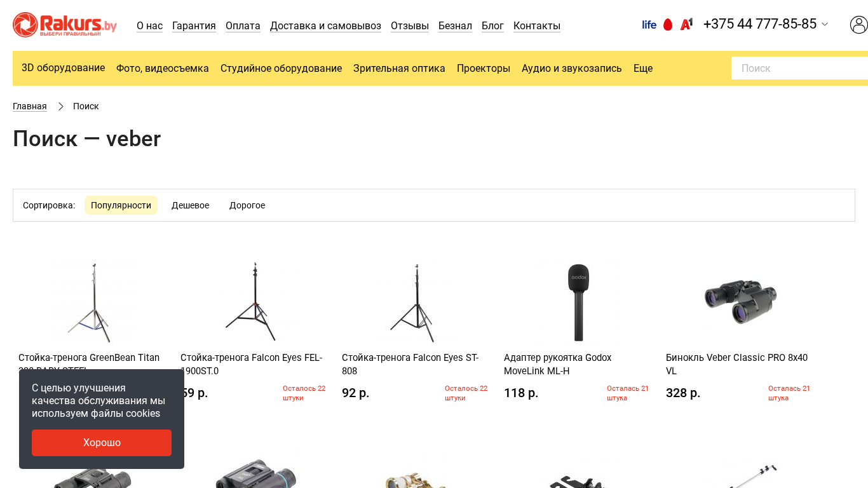Sort results by "Дешевое"
Viewport: 868px width, 488px height.
pyautogui.click(x=190, y=205)
